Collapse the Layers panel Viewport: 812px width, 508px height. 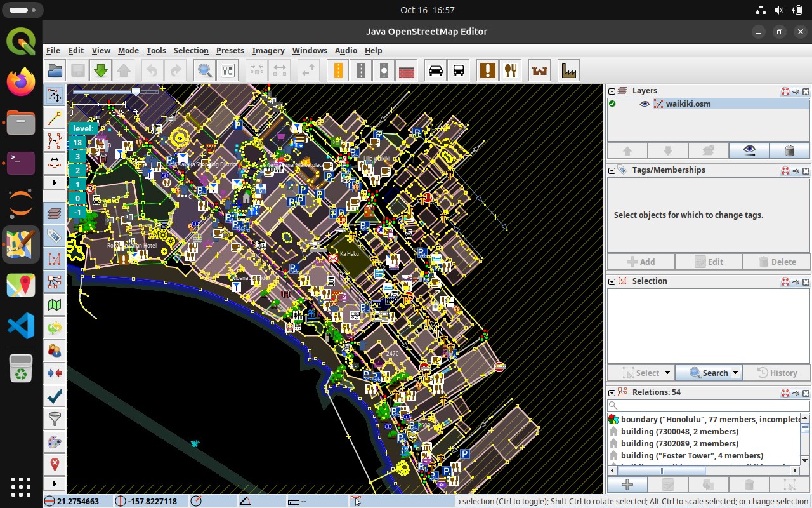[x=612, y=91]
